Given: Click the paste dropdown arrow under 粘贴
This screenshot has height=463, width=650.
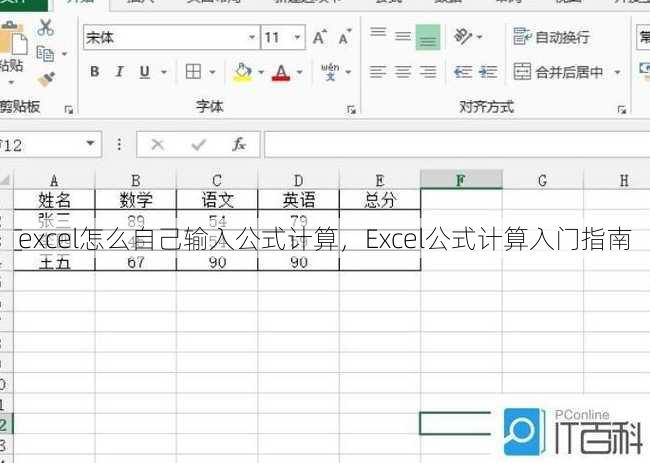Looking at the screenshot, I should pos(11,82).
